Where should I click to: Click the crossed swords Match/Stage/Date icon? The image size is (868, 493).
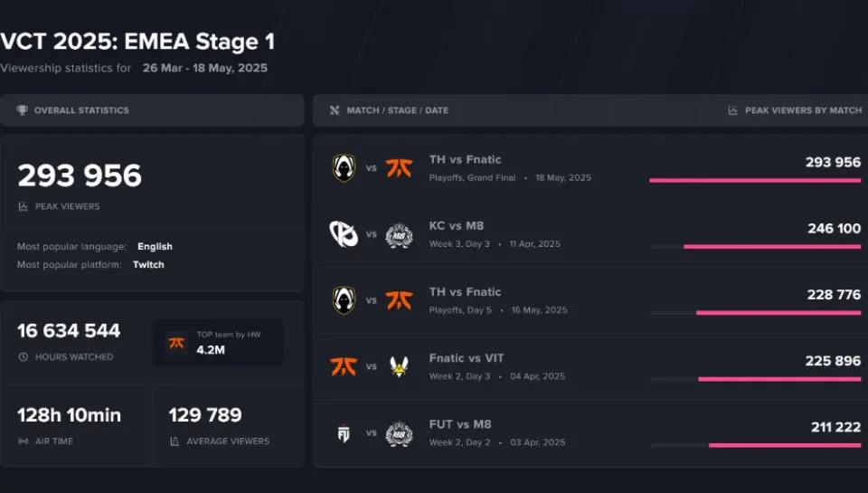[x=335, y=110]
